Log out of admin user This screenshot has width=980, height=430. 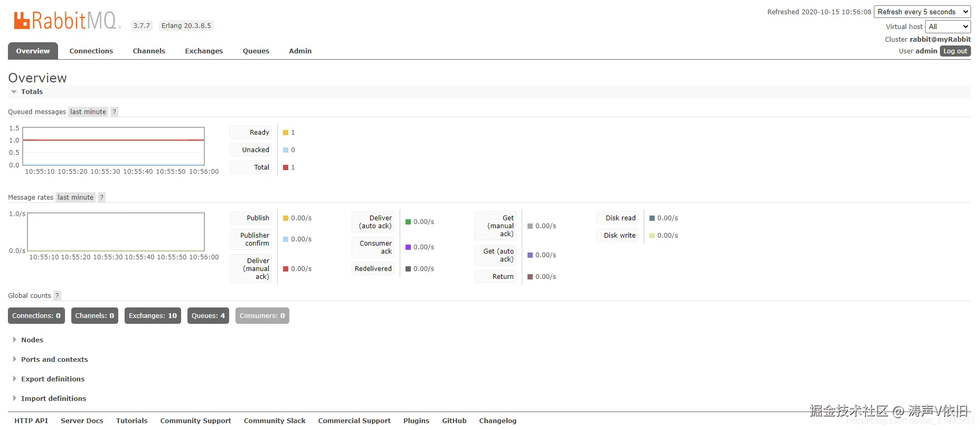click(x=955, y=51)
